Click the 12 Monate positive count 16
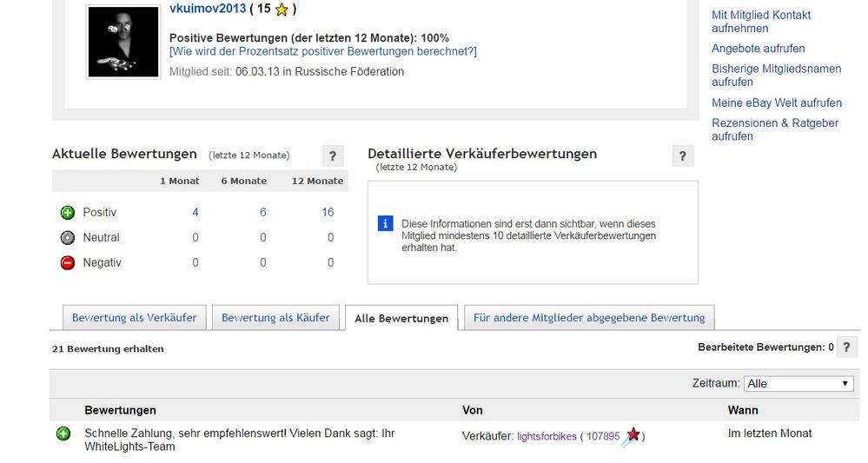 328,213
